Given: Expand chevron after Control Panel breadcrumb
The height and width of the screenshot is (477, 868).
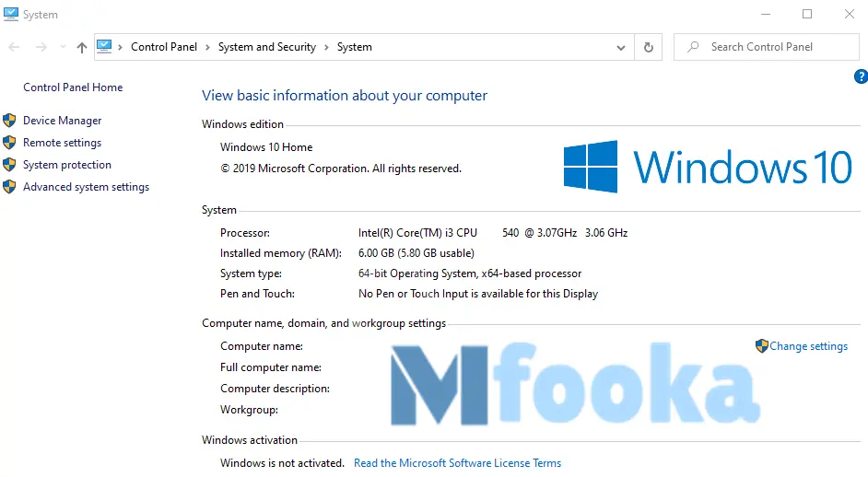Looking at the screenshot, I should (207, 48).
